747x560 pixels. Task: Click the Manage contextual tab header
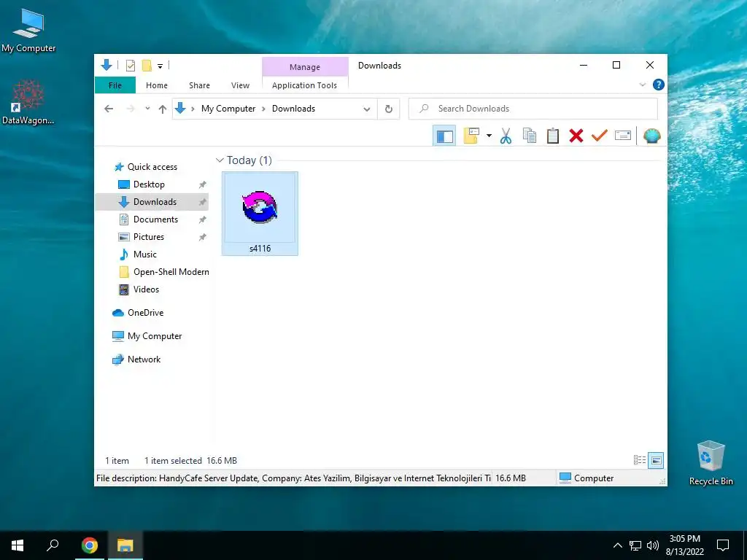(x=305, y=67)
